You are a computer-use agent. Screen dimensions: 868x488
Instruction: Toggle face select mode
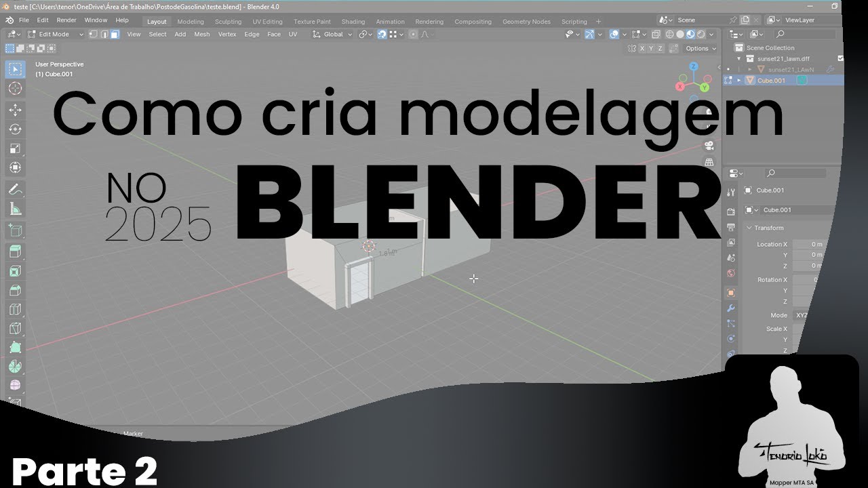point(115,34)
